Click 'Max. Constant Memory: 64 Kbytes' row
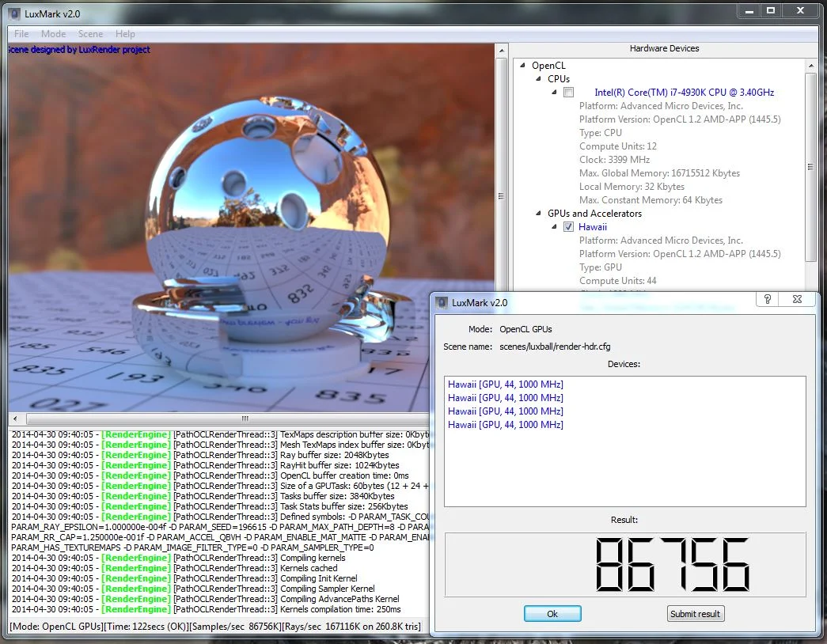Viewport: 827px width, 644px height. (x=651, y=200)
